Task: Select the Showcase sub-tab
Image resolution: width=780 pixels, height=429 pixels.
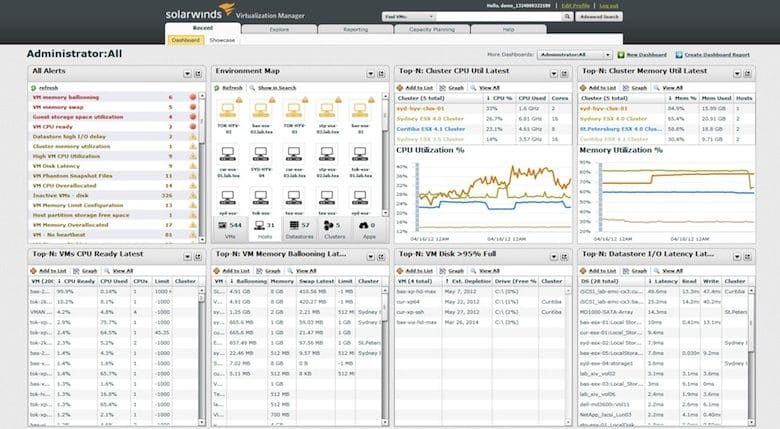Action: coord(222,40)
